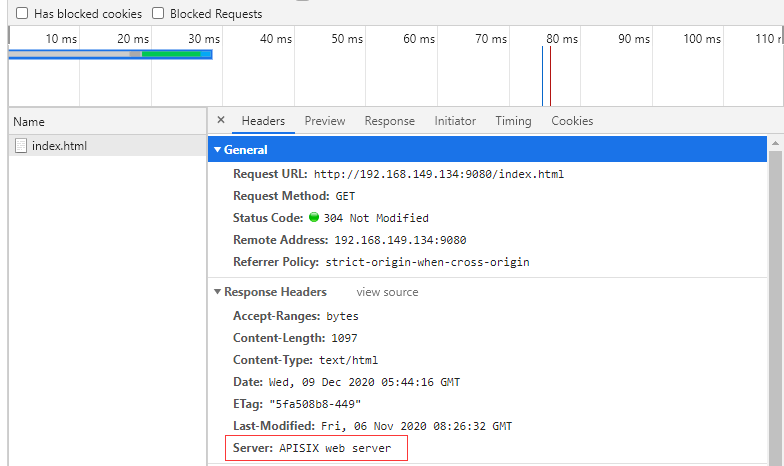The image size is (784, 466).
Task: Close the request details panel
Action: click(221, 121)
